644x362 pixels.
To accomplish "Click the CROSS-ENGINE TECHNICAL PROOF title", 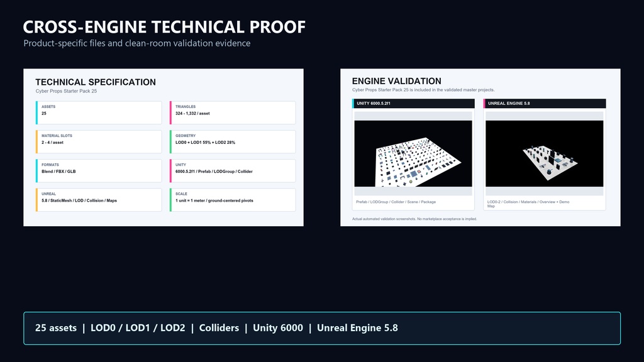I will click(x=164, y=27).
